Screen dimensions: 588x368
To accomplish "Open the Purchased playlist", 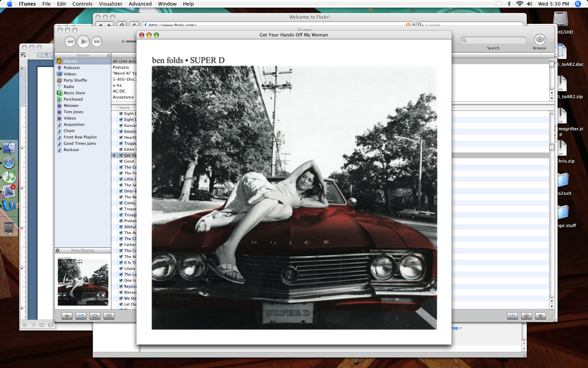I will [83, 99].
